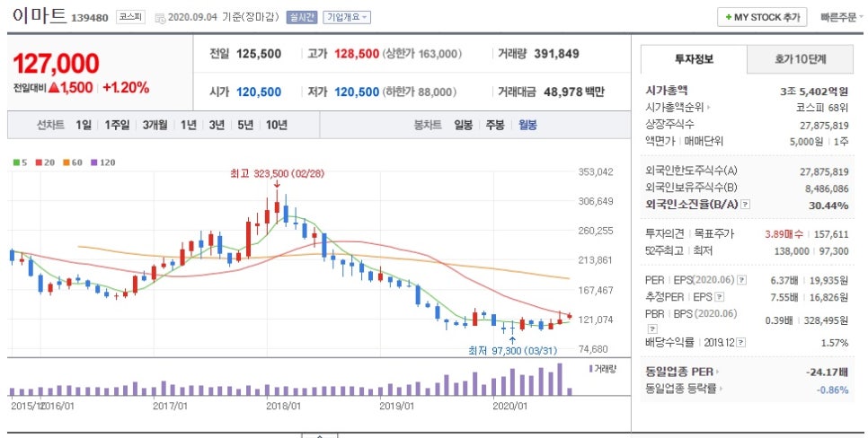Click the orange 60-day moving average legend
The height and width of the screenshot is (438, 868).
pos(73,162)
